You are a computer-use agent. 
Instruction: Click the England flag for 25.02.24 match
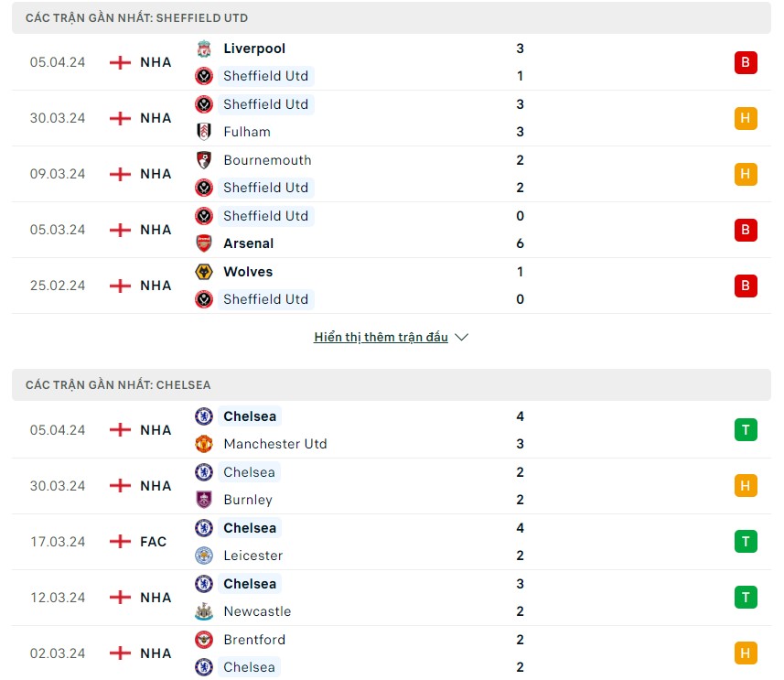point(120,286)
